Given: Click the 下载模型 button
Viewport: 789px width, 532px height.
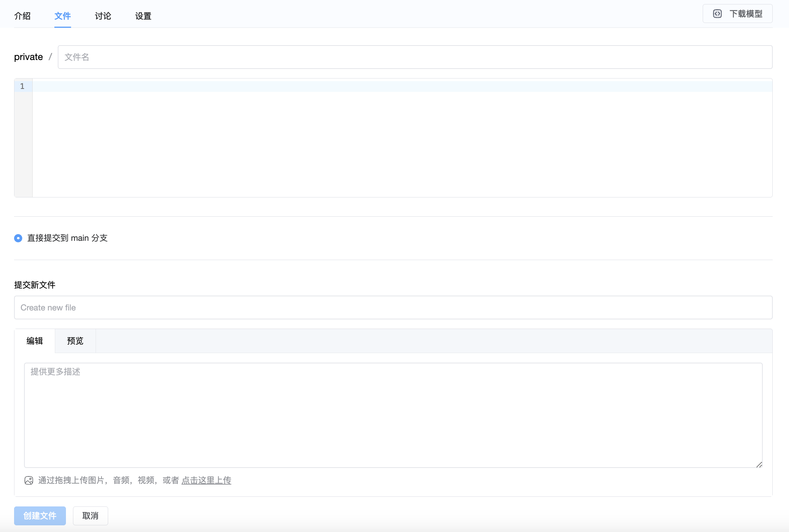Looking at the screenshot, I should [x=737, y=14].
